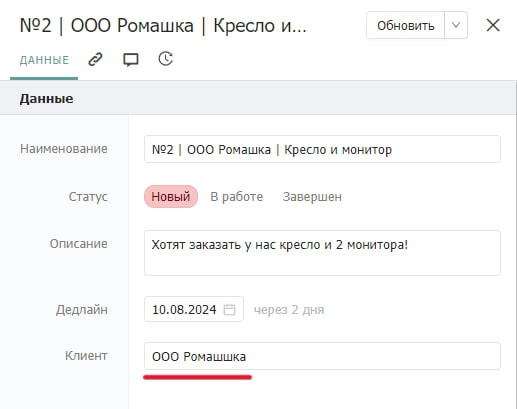Click the Дедлайн field label
This screenshot has width=517, height=409.
82,310
